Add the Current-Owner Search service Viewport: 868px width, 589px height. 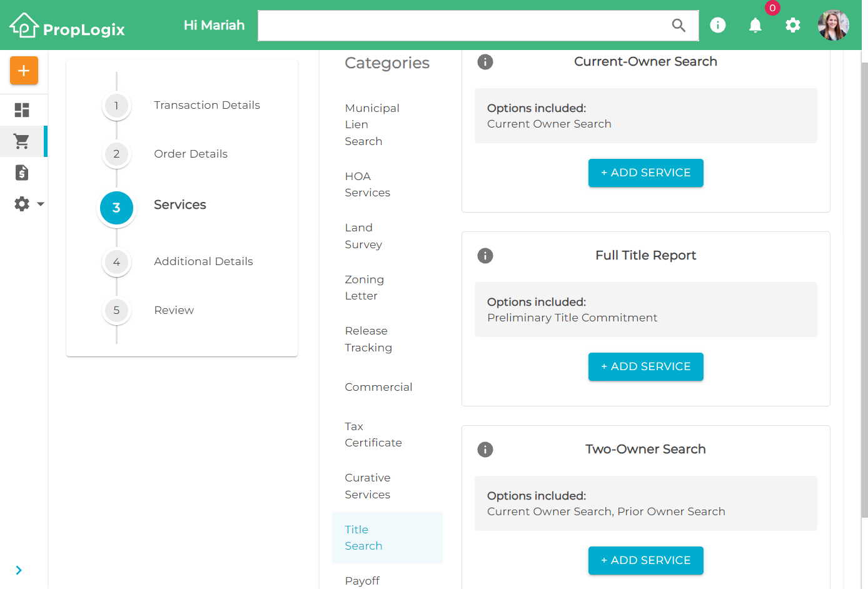(646, 173)
